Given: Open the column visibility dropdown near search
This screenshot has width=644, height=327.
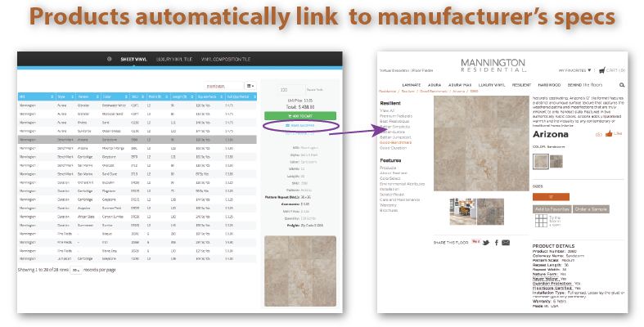Looking at the screenshot, I should coord(251,85).
